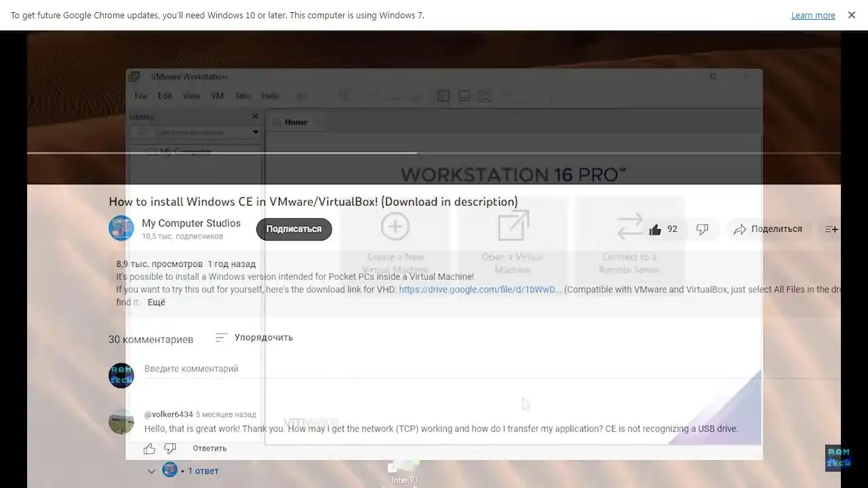This screenshot has width=868, height=488.
Task: Click VMware thumbnail bar toolbar icon
Action: coord(465,96)
